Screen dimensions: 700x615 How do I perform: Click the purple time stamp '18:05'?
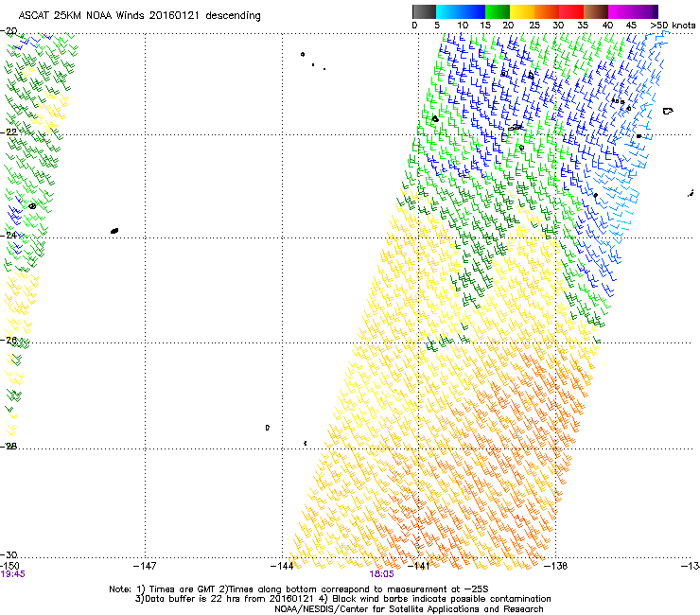382,574
